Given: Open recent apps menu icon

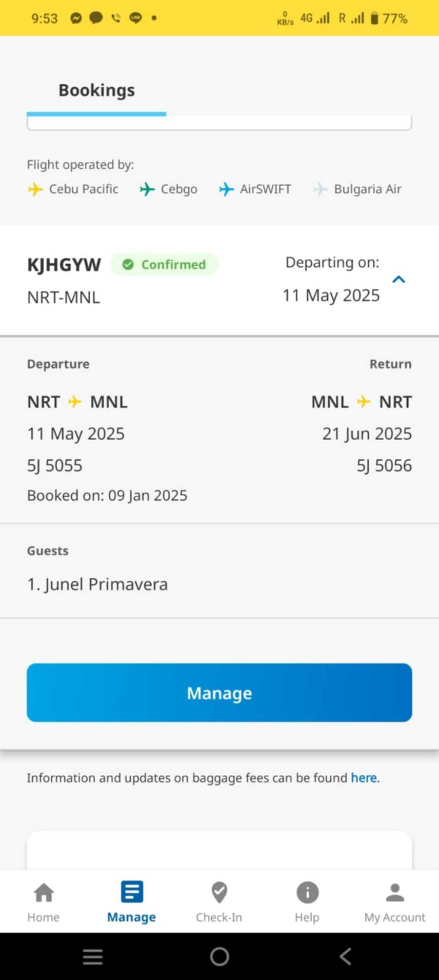Looking at the screenshot, I should pos(93,956).
